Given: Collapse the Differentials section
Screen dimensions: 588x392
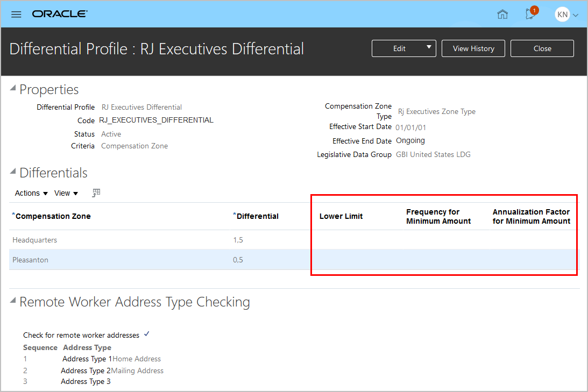Looking at the screenshot, I should click(x=13, y=172).
